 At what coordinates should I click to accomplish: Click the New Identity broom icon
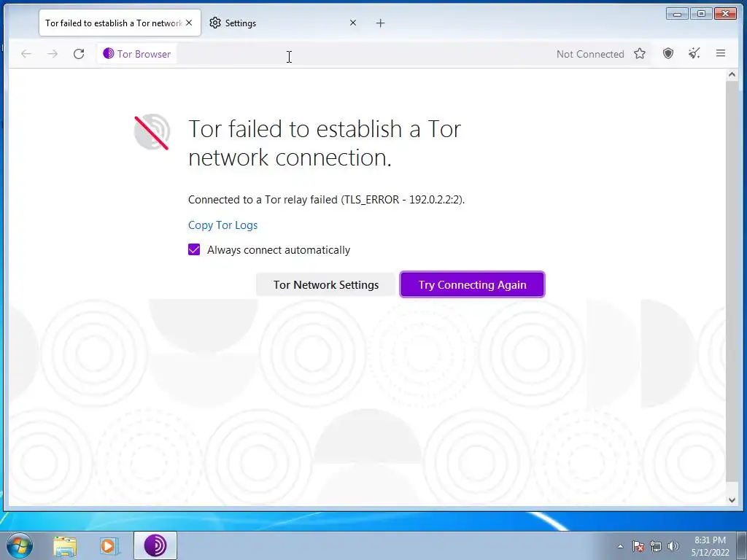pyautogui.click(x=694, y=53)
